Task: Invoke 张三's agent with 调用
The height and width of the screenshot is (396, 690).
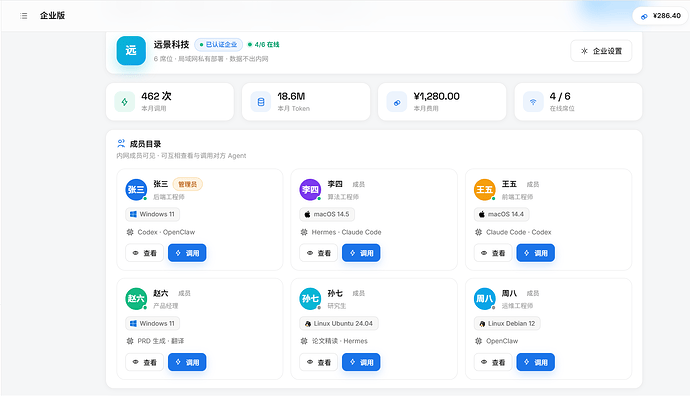Action: pos(187,253)
